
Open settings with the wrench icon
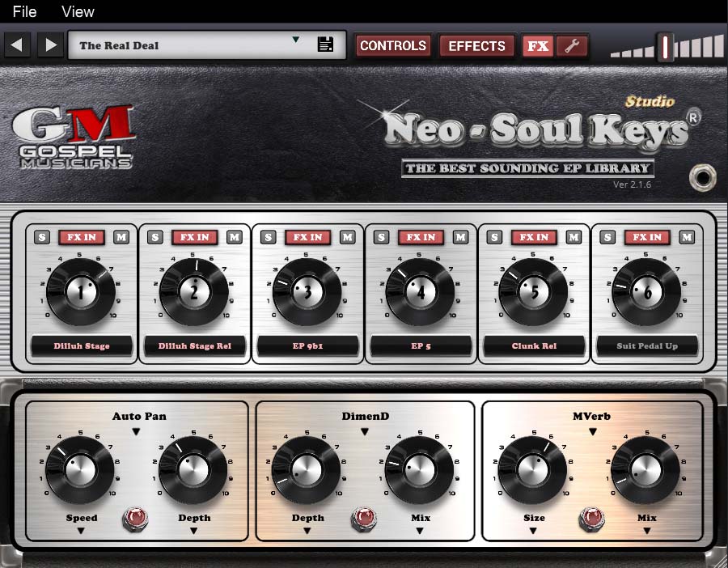[573, 45]
